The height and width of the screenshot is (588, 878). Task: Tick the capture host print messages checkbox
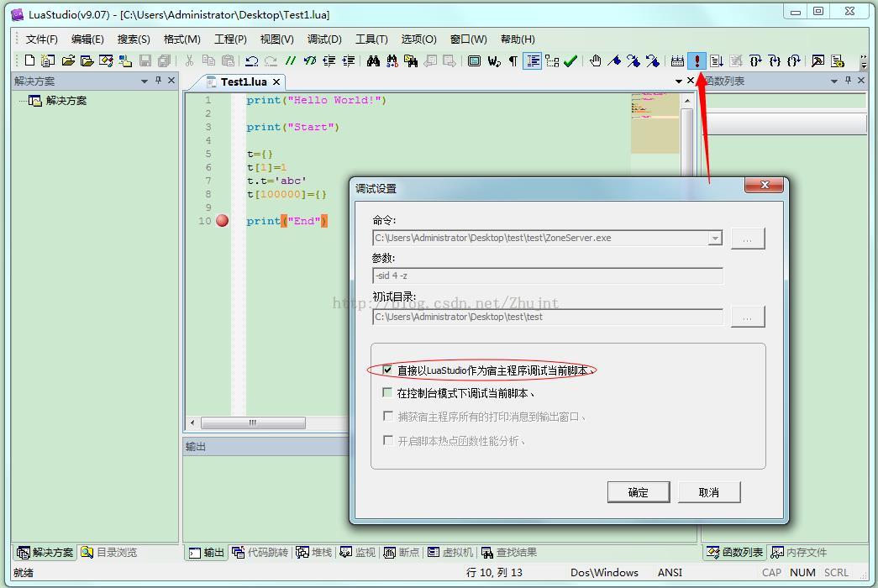coord(387,416)
